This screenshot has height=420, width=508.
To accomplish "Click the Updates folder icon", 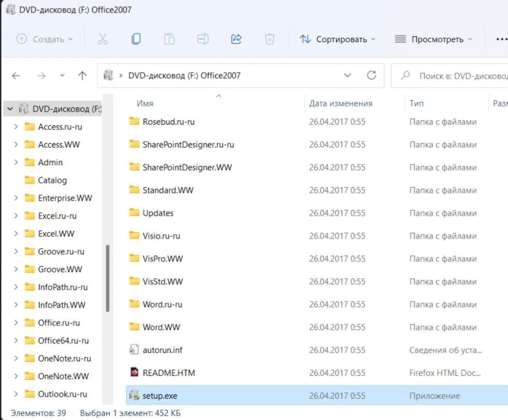I will 134,213.
